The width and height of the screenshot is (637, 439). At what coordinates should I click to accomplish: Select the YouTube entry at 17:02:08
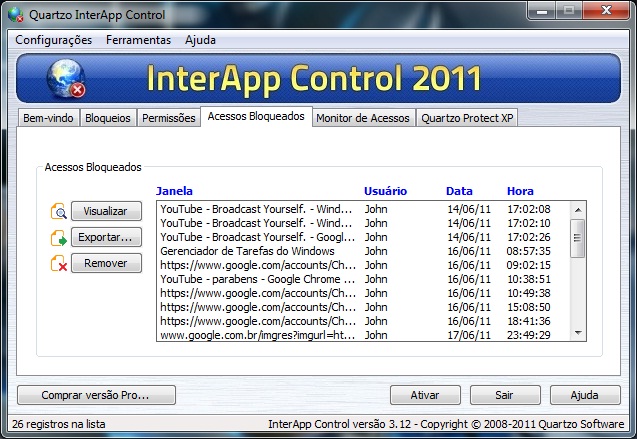(x=363, y=209)
